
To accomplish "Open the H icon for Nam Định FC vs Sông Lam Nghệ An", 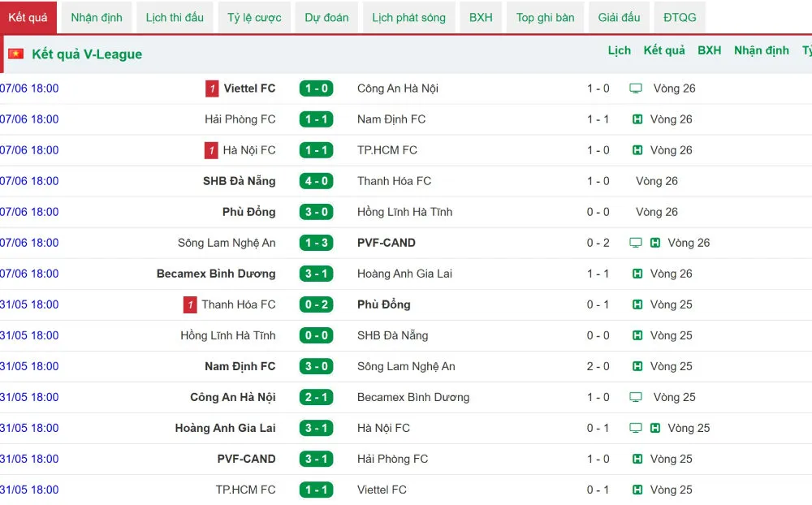I will [637, 366].
